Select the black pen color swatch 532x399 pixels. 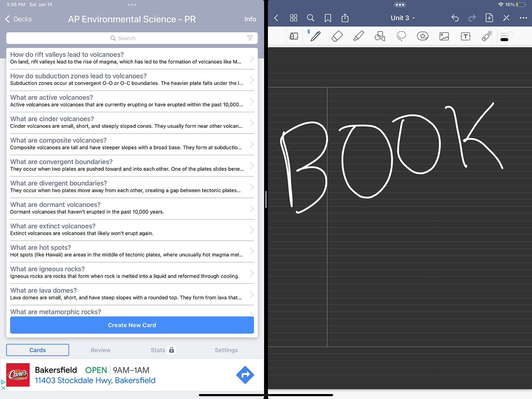tap(504, 40)
